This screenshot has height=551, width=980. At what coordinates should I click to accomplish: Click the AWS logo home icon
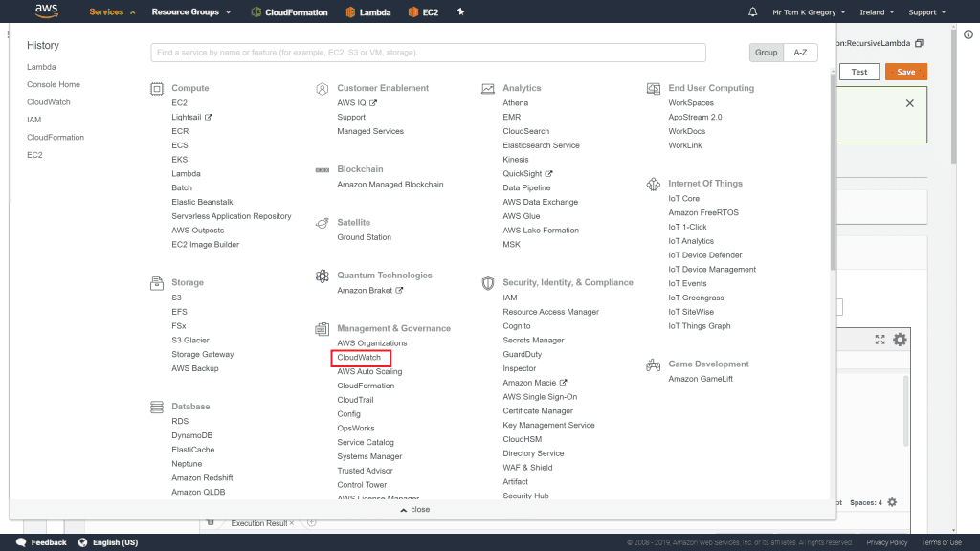[x=48, y=11]
